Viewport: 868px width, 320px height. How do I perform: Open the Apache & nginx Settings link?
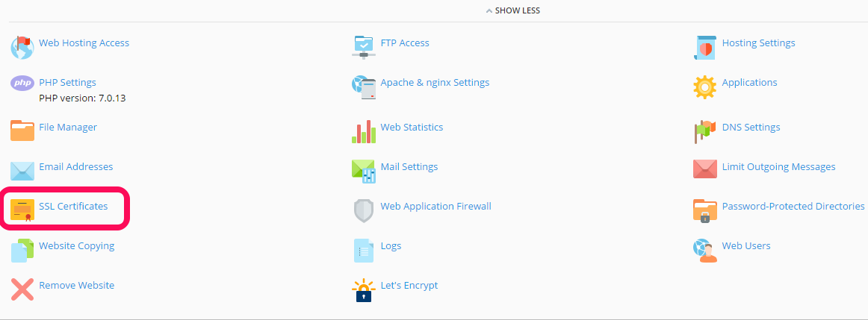435,82
